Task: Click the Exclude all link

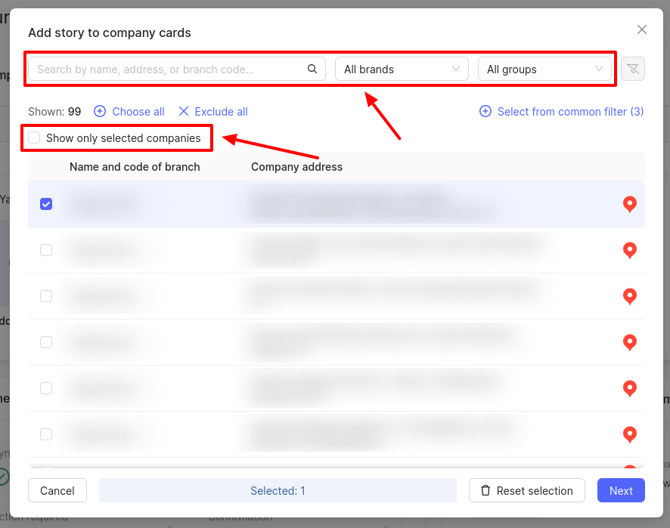Action: [212, 112]
